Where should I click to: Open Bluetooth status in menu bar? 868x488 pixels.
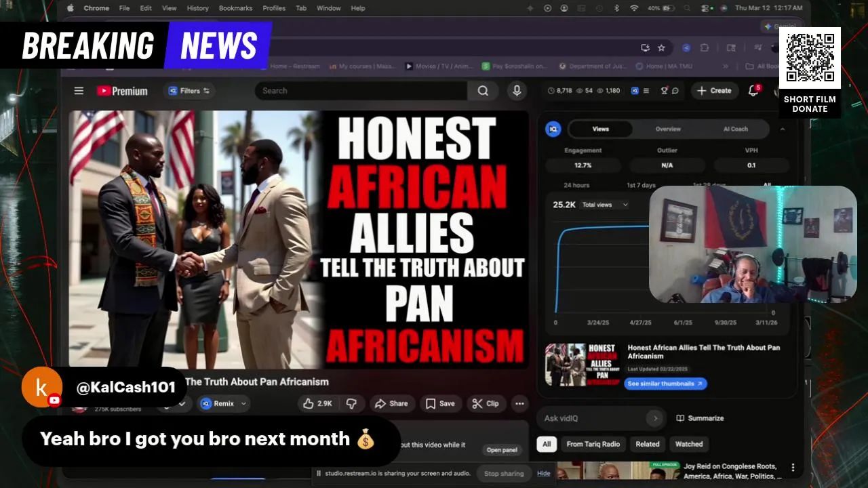point(616,8)
